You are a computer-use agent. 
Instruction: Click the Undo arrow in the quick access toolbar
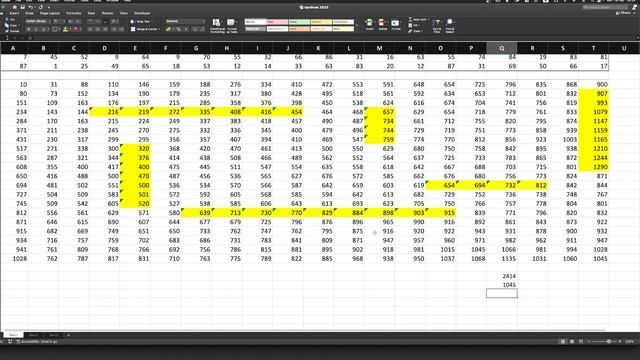point(31,7)
